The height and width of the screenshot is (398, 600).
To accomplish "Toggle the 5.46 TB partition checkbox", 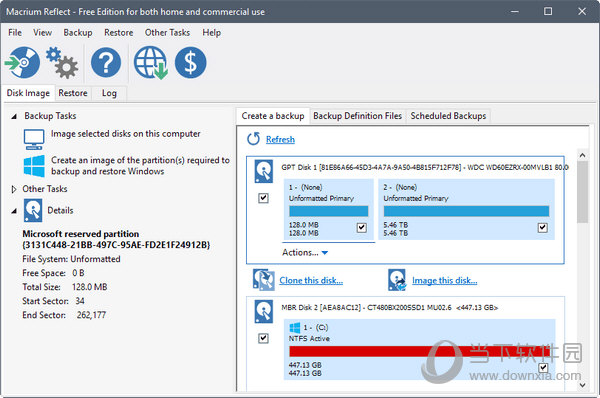I will [x=543, y=228].
